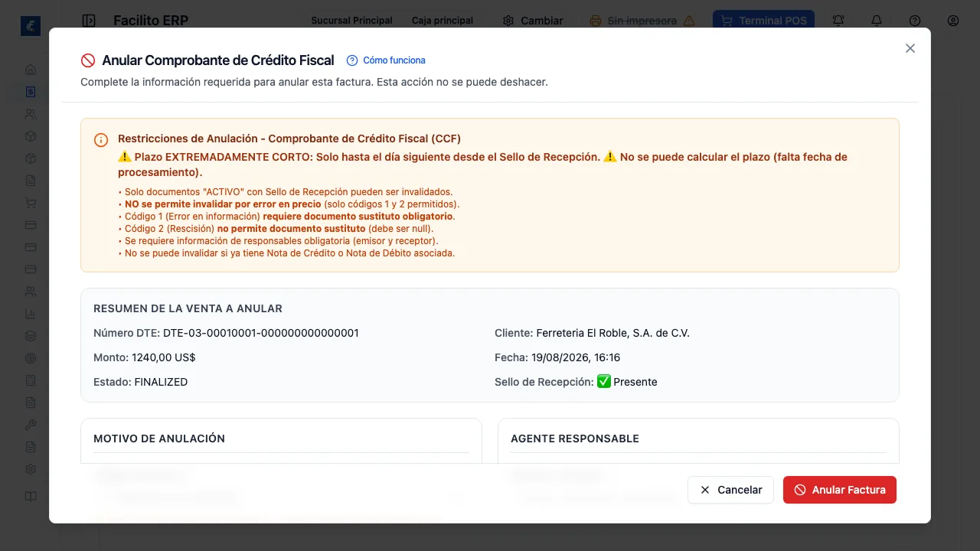Click the DTE number DTE-03-00010001-000000000000001
980x551 pixels.
pyautogui.click(x=261, y=333)
